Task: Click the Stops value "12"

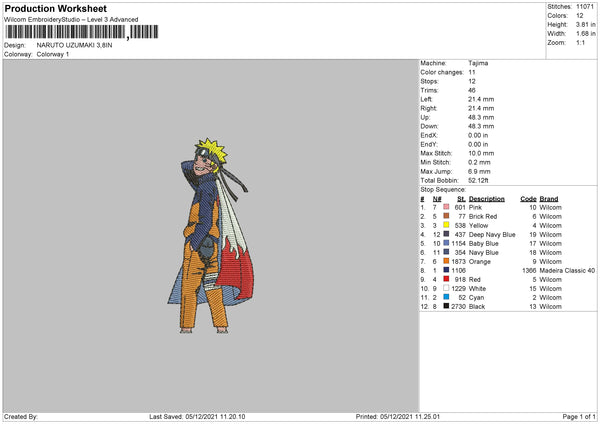Action: coord(472,81)
